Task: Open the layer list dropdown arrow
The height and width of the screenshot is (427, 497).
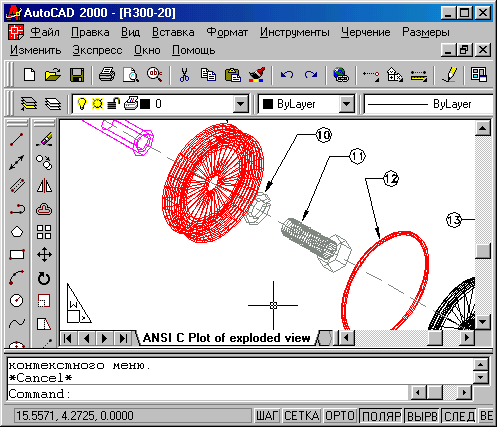Action: click(x=240, y=104)
